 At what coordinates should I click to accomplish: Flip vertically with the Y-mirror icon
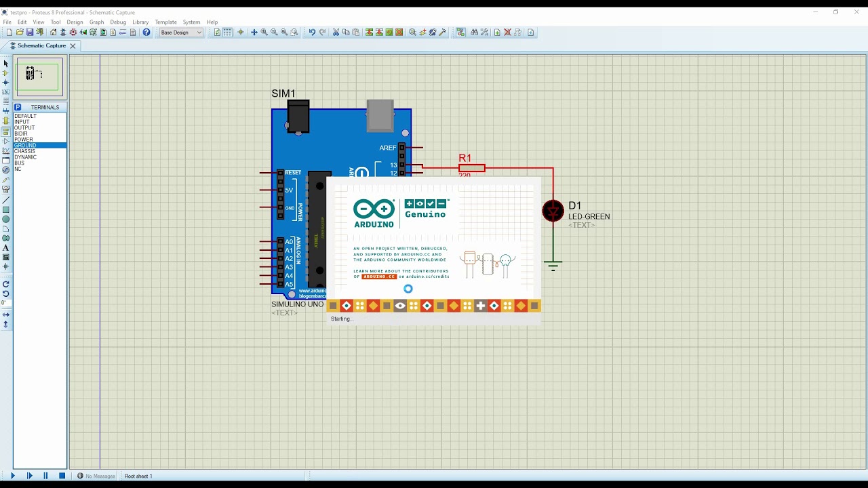(6, 325)
